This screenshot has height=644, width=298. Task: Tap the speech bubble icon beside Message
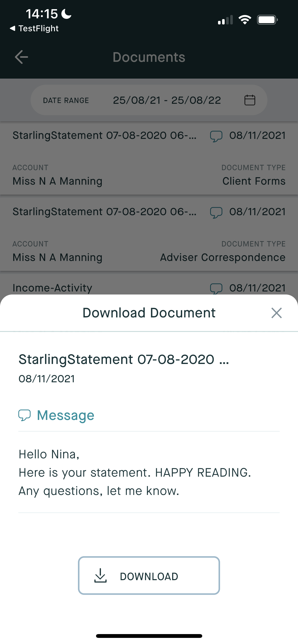(x=24, y=415)
